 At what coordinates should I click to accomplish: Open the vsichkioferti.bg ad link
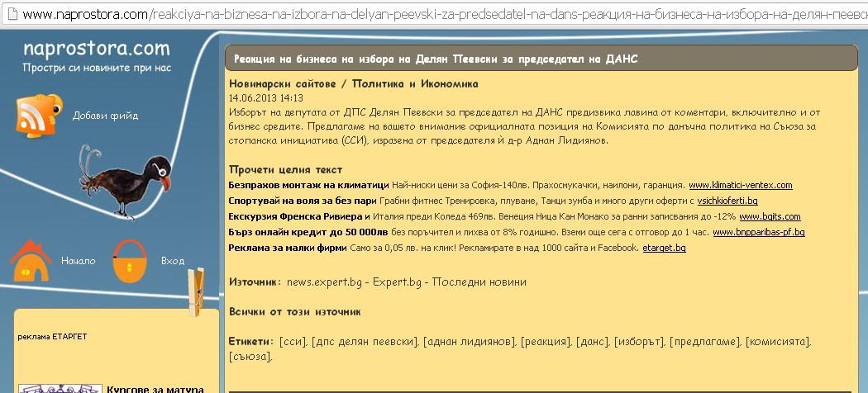pyautogui.click(x=727, y=201)
